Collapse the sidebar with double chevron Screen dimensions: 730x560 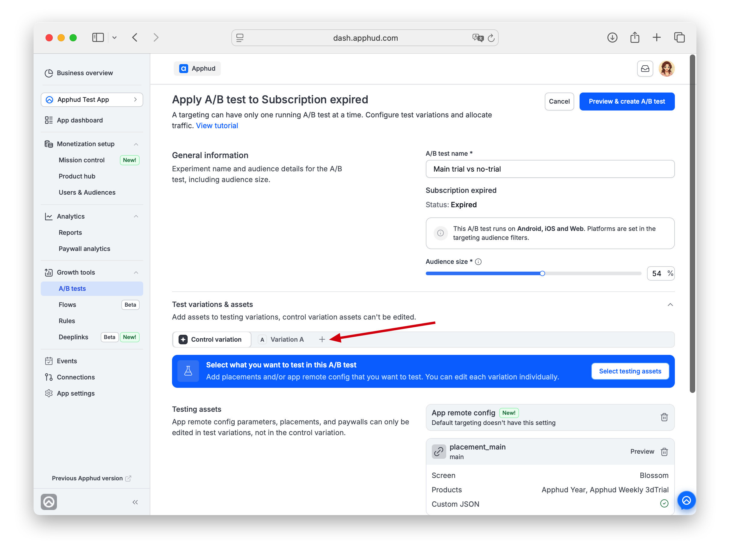135,502
